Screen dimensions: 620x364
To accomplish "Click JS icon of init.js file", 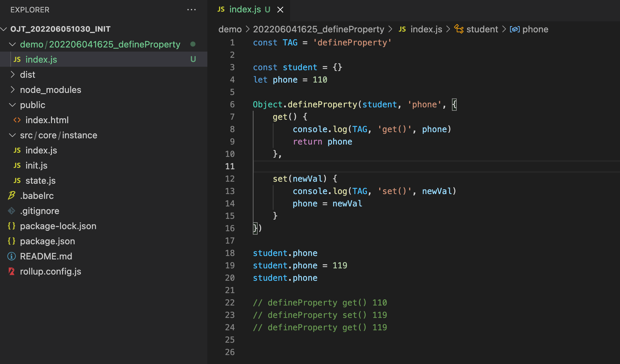I will 17,165.
